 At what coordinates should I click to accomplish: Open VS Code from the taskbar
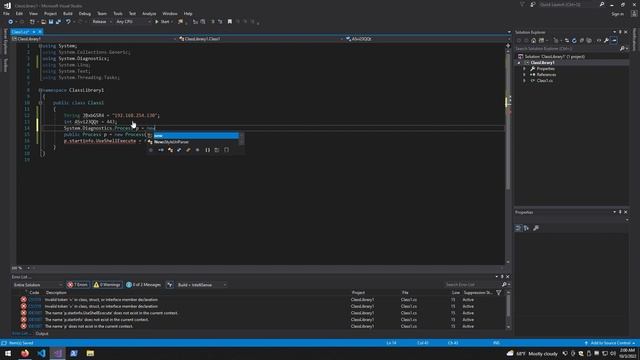tap(41, 353)
